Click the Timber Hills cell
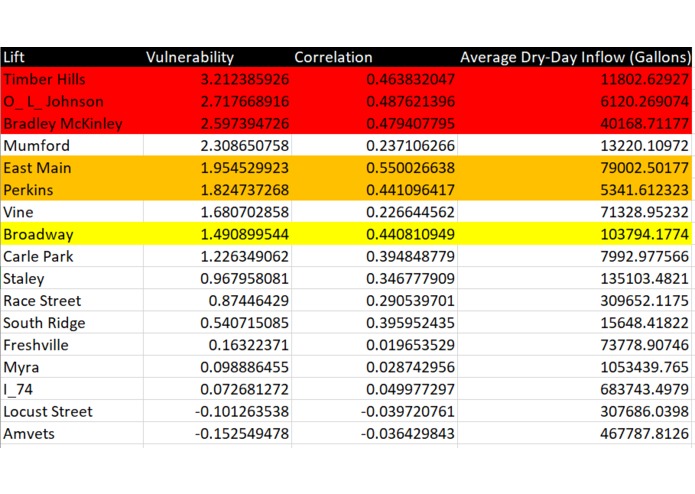695x494 pixels. click(x=72, y=79)
